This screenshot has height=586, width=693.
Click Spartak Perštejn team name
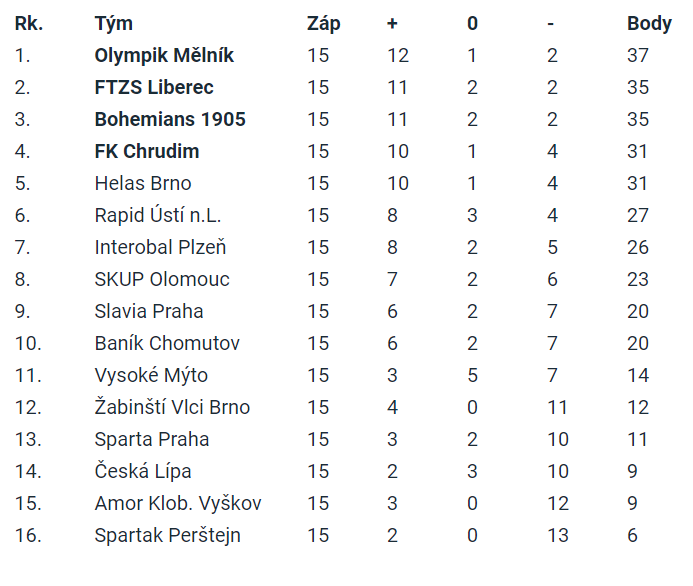(168, 536)
